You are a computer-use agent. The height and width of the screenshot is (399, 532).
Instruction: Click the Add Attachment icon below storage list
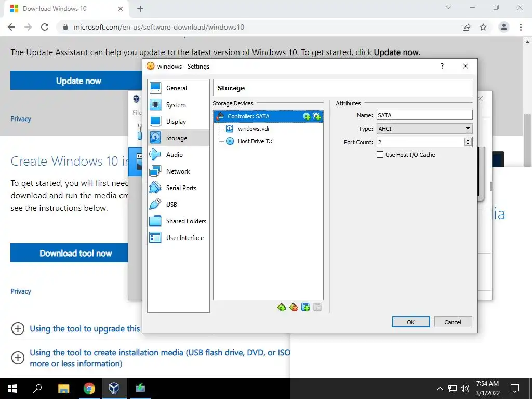point(305,308)
